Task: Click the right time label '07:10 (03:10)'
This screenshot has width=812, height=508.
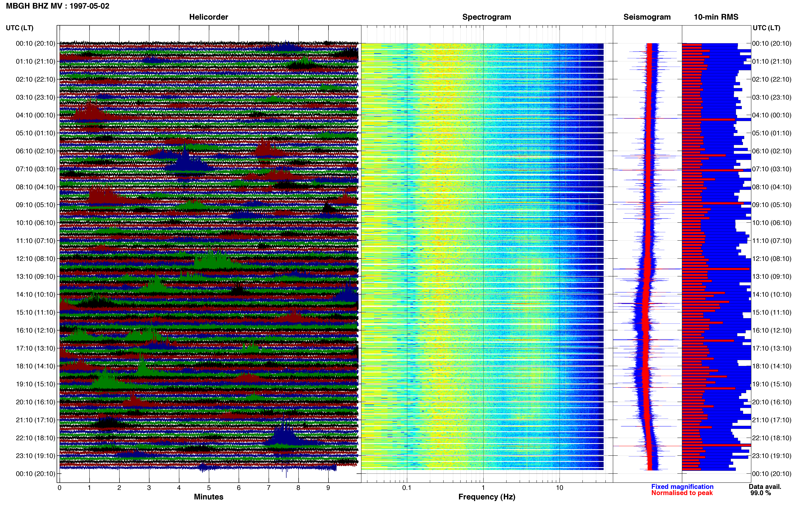Action: coord(772,169)
